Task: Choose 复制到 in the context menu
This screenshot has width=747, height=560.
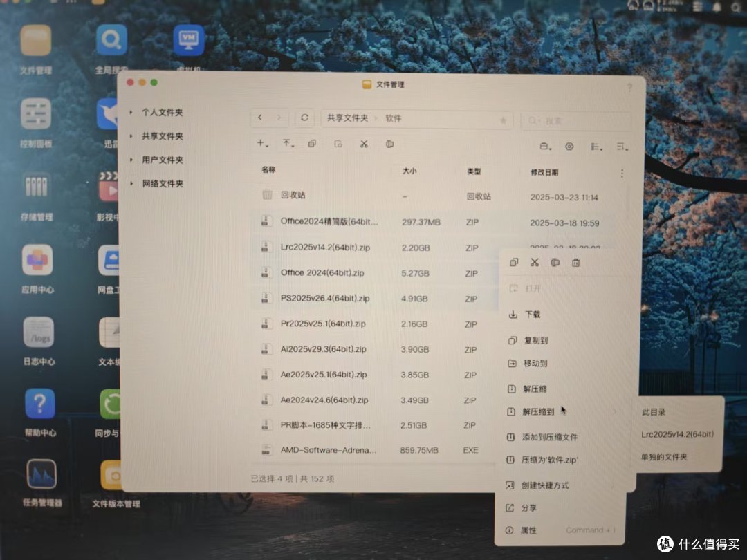Action: pos(564,340)
